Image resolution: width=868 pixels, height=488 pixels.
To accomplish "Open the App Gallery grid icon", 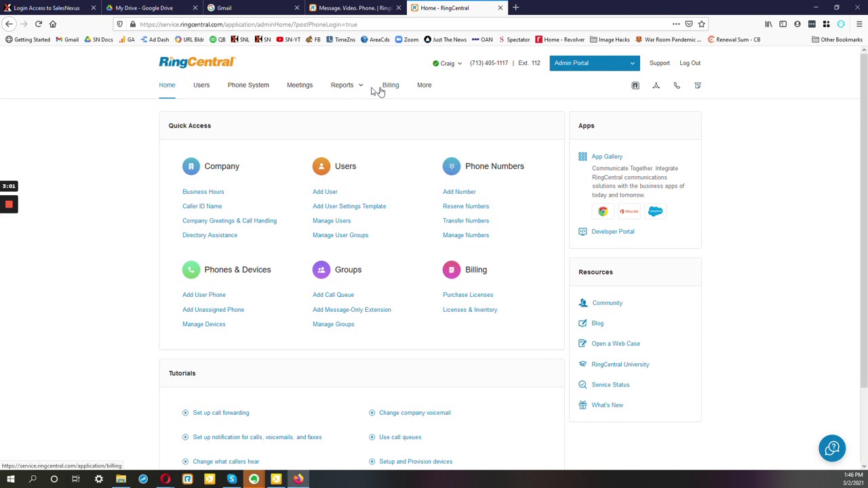I will point(583,157).
